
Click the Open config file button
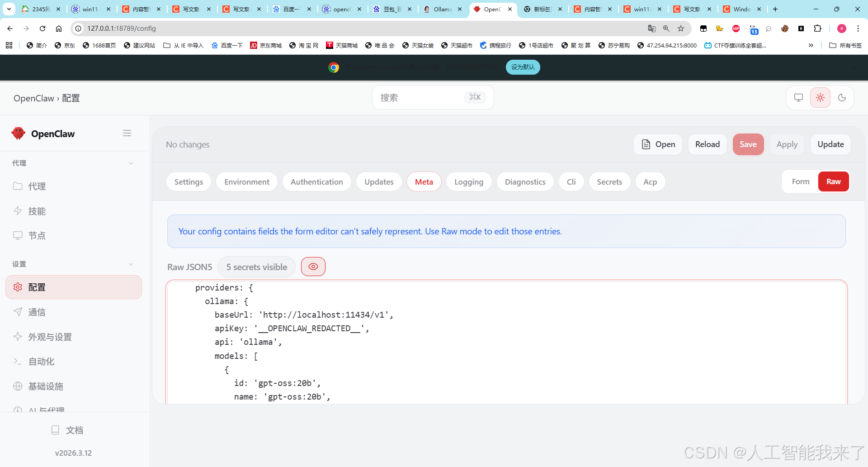pos(658,144)
